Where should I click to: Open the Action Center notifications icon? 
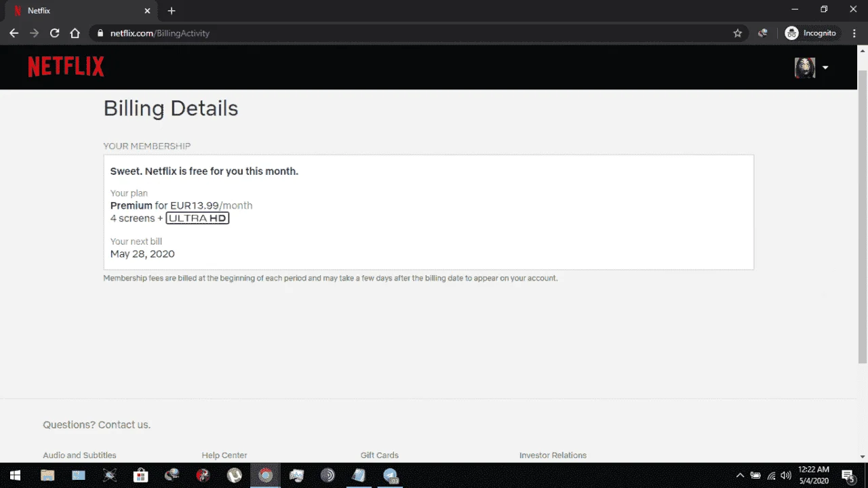tap(848, 475)
